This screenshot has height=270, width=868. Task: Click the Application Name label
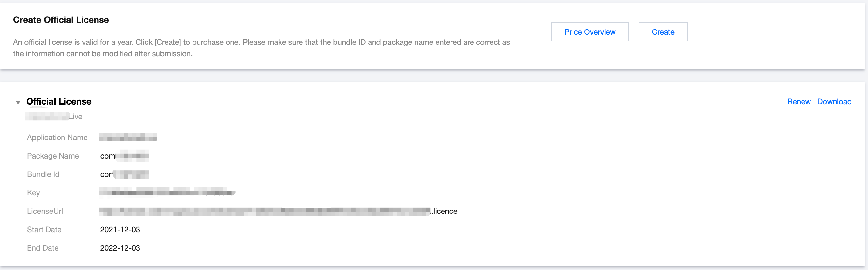[x=57, y=138]
